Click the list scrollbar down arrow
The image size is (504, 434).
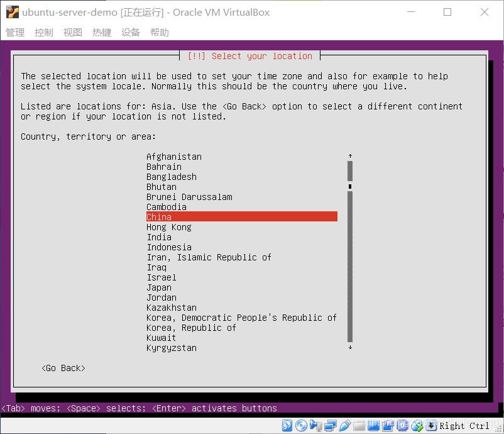(350, 347)
